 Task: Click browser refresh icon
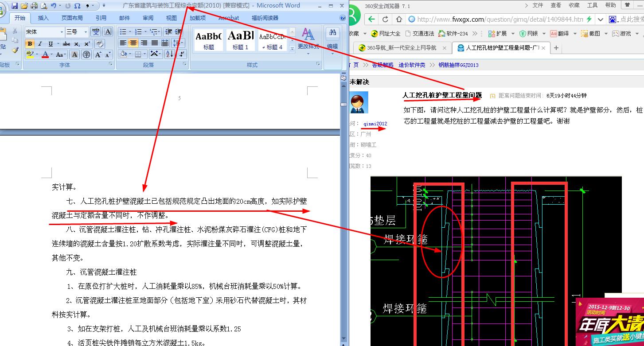(386, 19)
